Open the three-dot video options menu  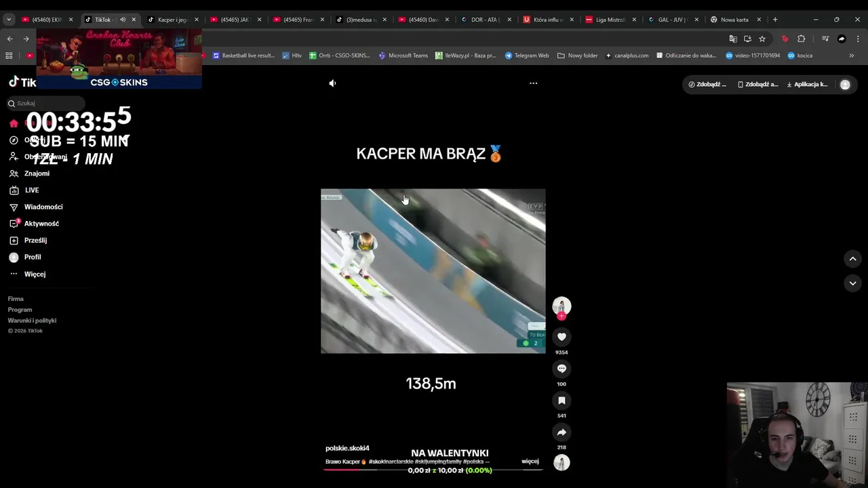click(533, 83)
